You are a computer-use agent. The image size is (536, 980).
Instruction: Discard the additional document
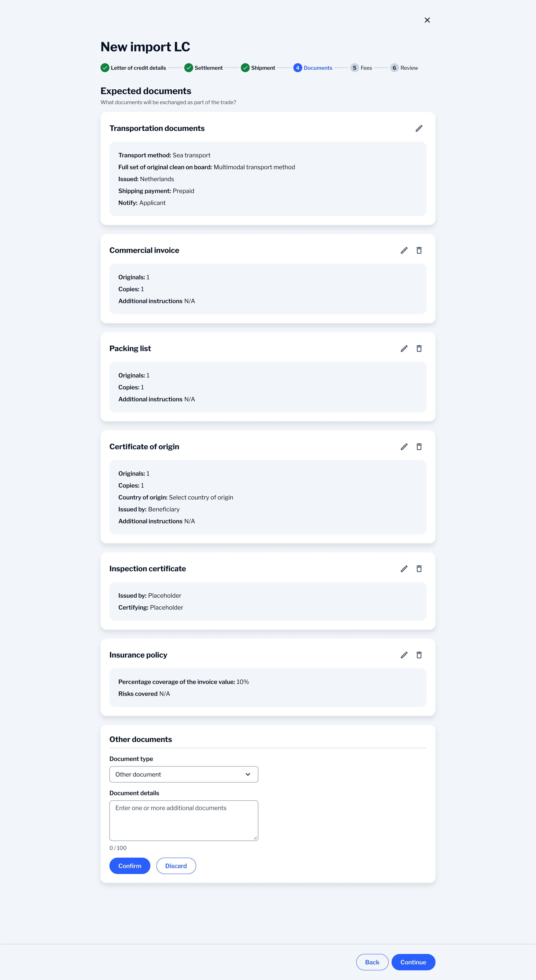pos(176,865)
